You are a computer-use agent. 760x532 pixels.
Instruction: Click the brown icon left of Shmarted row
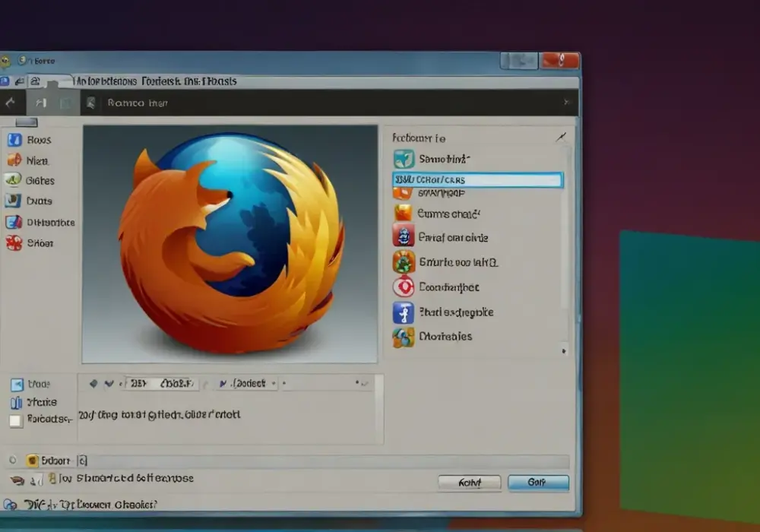[17, 480]
